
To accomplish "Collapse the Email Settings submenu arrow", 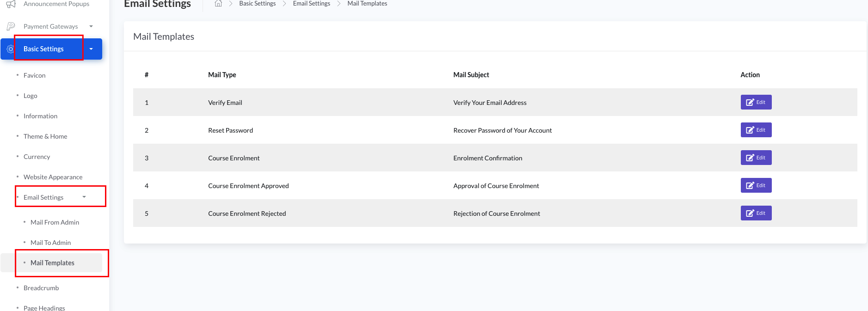I will (x=84, y=197).
